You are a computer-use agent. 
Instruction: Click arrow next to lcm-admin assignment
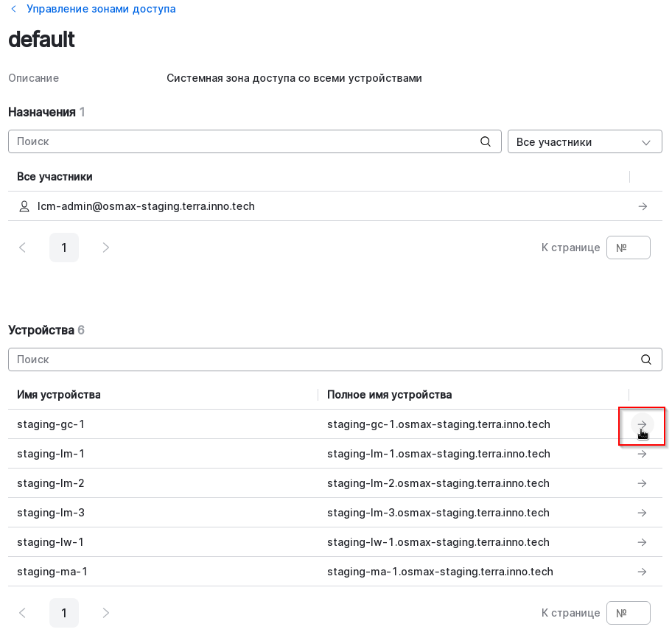tap(642, 206)
